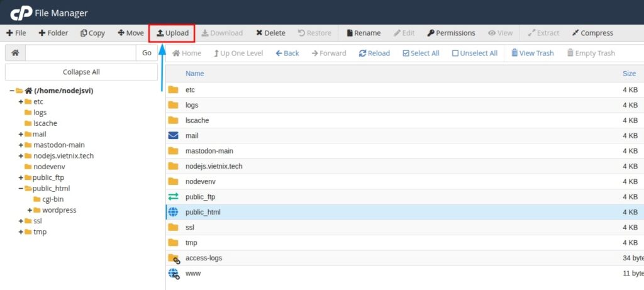The height and width of the screenshot is (290, 644).
Task: Click the home icon beside path field
Action: (15, 53)
